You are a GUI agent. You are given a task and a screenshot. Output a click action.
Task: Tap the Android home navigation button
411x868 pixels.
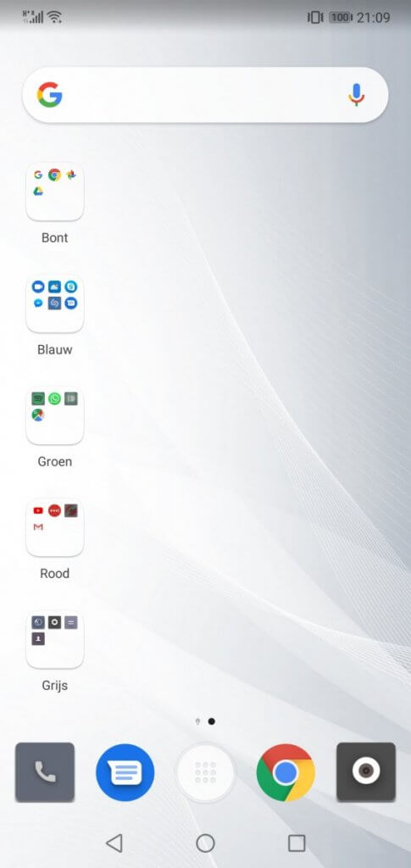click(205, 843)
